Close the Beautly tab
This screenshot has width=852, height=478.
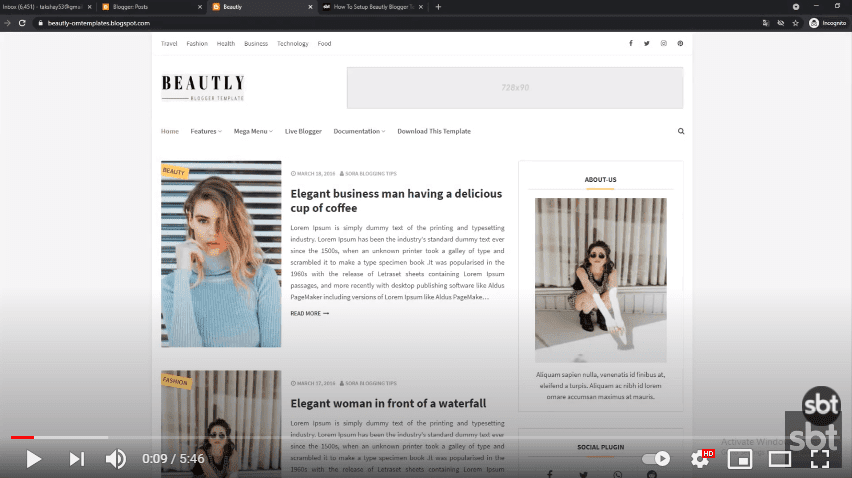(x=310, y=7)
